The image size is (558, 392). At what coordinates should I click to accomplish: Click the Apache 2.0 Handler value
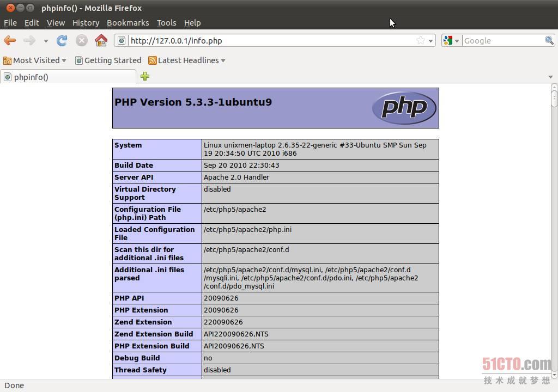[236, 177]
